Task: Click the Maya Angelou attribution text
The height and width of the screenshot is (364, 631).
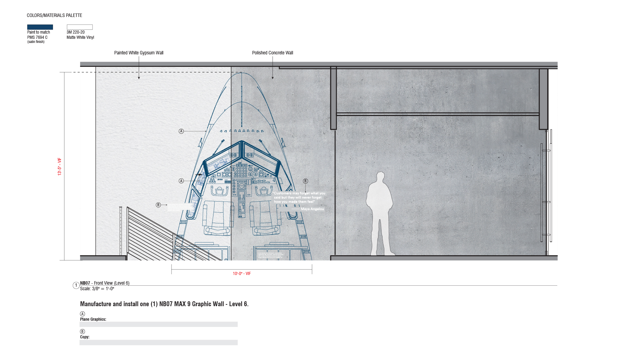Action: (x=312, y=209)
